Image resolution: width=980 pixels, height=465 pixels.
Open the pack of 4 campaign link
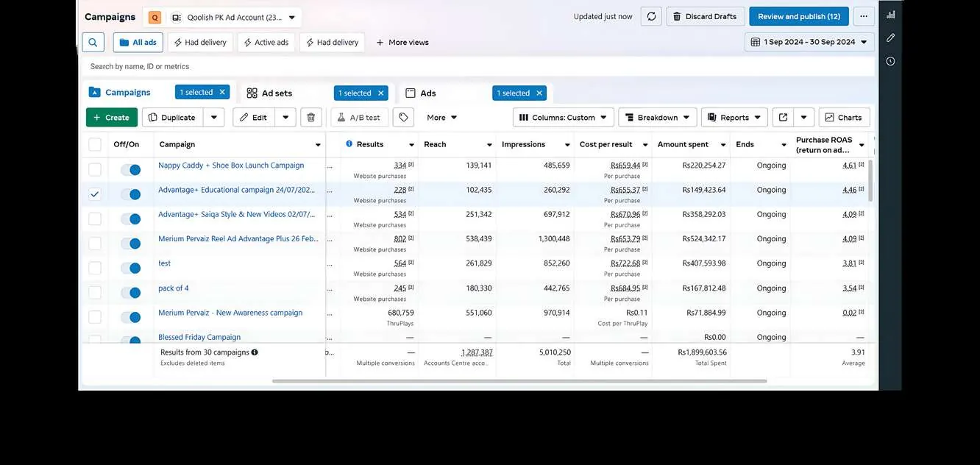[x=174, y=288]
